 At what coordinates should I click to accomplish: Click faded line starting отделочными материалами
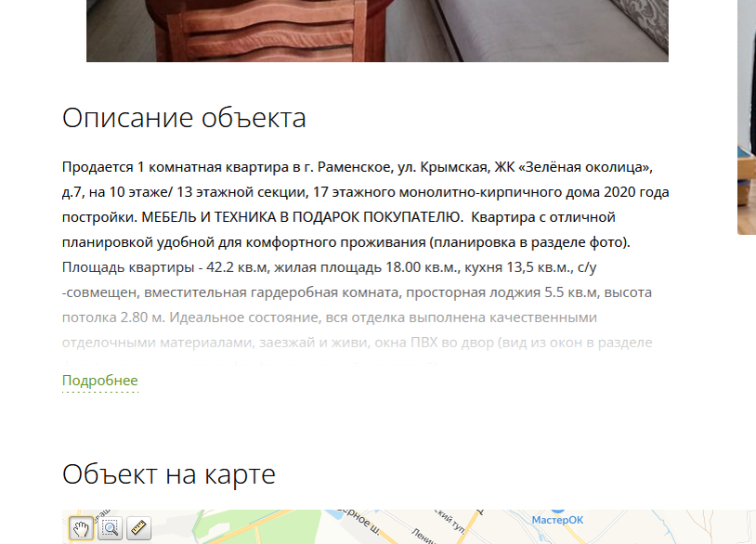coord(357,343)
